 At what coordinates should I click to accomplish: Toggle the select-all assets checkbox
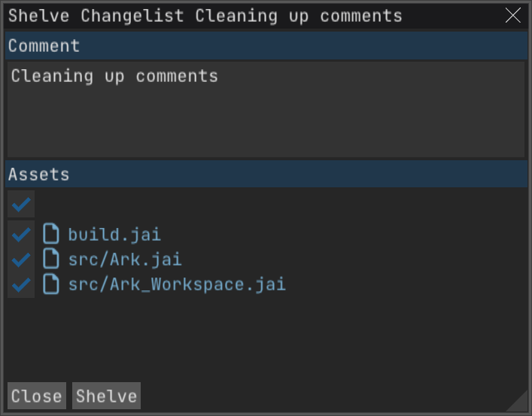point(21,204)
